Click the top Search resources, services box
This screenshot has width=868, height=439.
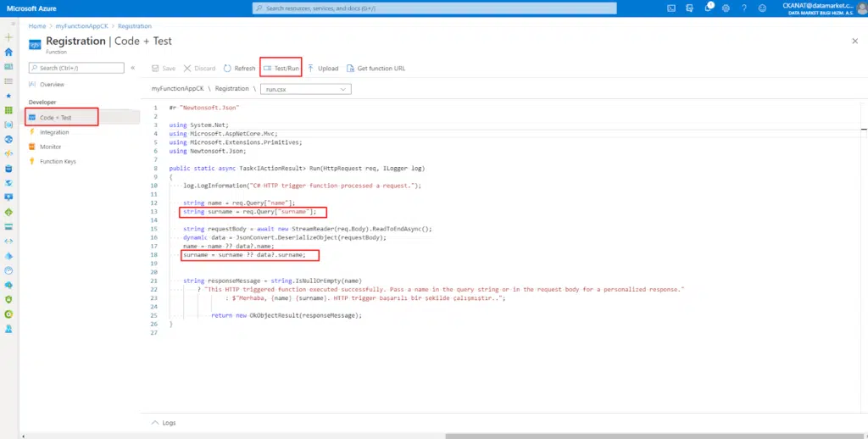[x=435, y=8]
